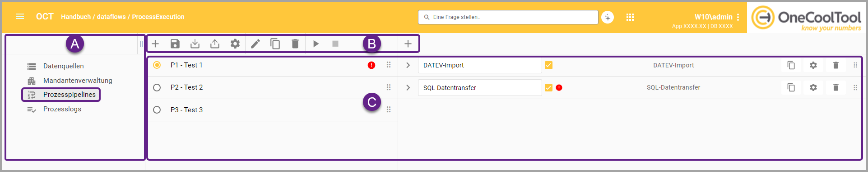Open the hamburger main menu

20,17
